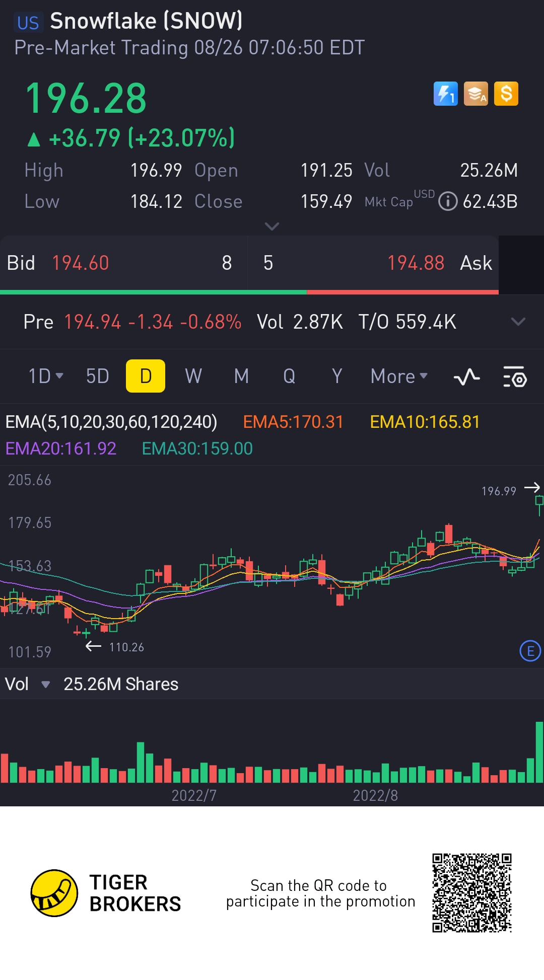The width and height of the screenshot is (544, 980).
Task: Tap the EMA(5,10,20,30,60,120,240) indicator label
Action: pos(111,422)
